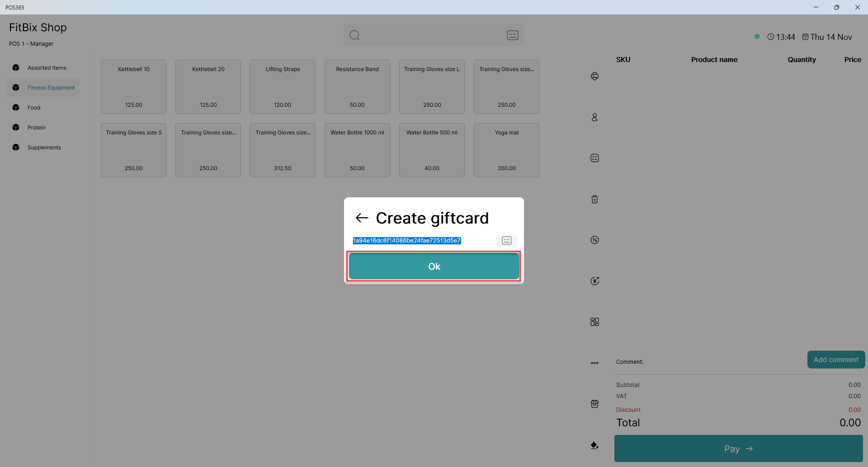Click the FitBix Shop title
The width and height of the screenshot is (868, 467).
(38, 28)
